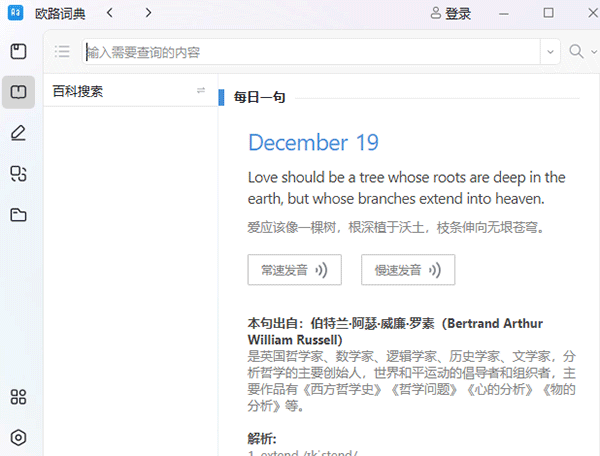Open the dictionary lookup sidebar icon

(x=18, y=52)
